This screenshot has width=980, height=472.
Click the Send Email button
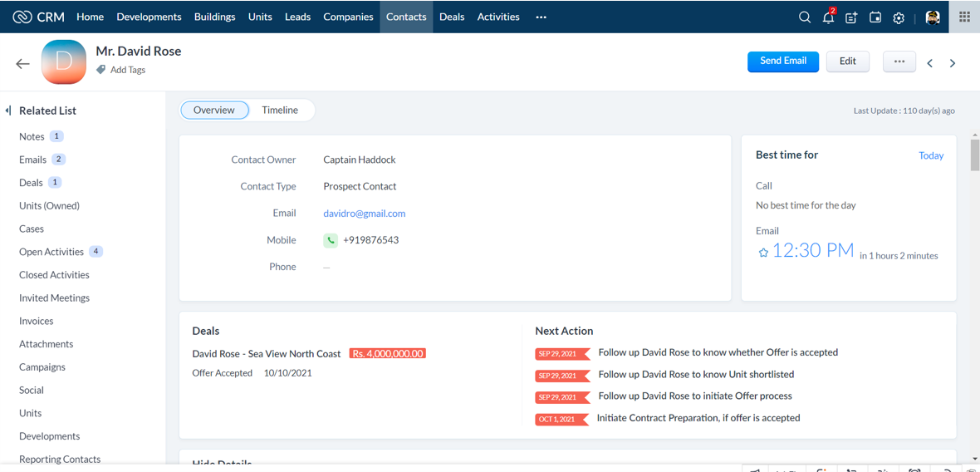click(x=782, y=61)
